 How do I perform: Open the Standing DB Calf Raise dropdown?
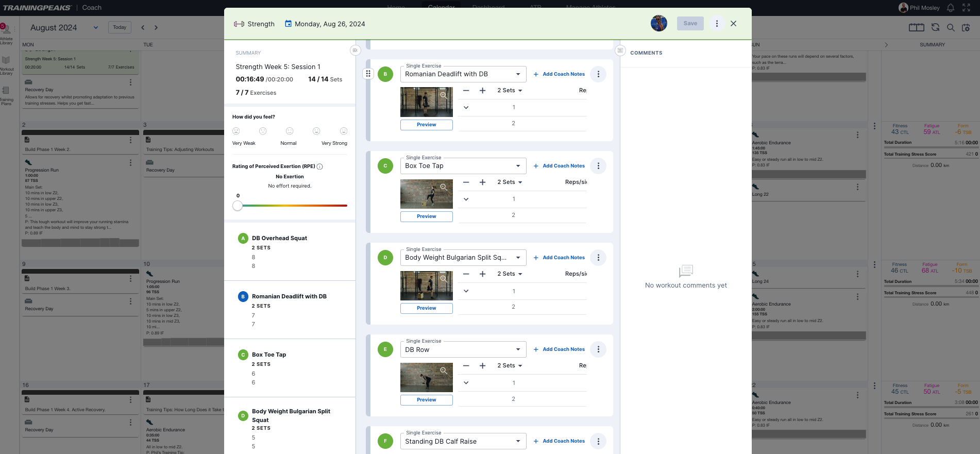click(518, 442)
